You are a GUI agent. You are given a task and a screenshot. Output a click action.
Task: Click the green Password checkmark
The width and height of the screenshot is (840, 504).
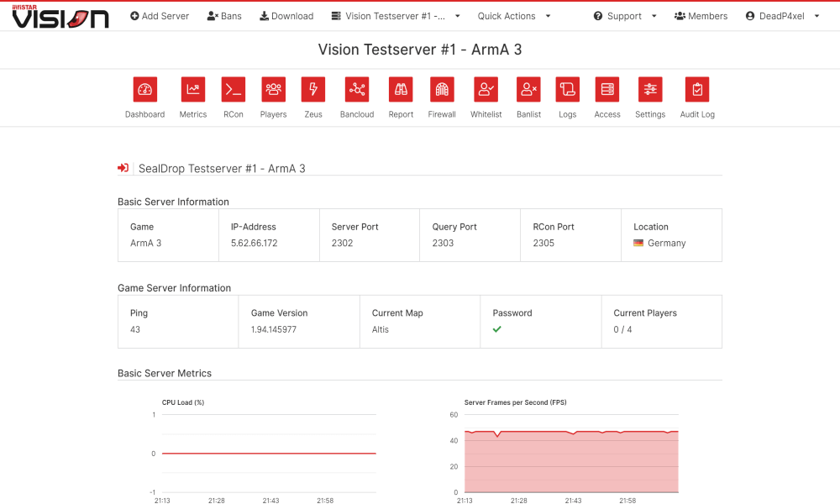[497, 329]
